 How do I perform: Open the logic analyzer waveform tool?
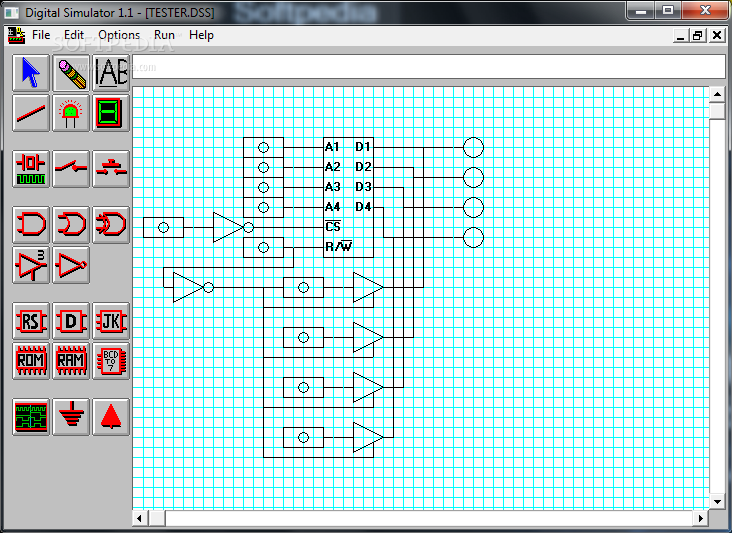[x=31, y=417]
